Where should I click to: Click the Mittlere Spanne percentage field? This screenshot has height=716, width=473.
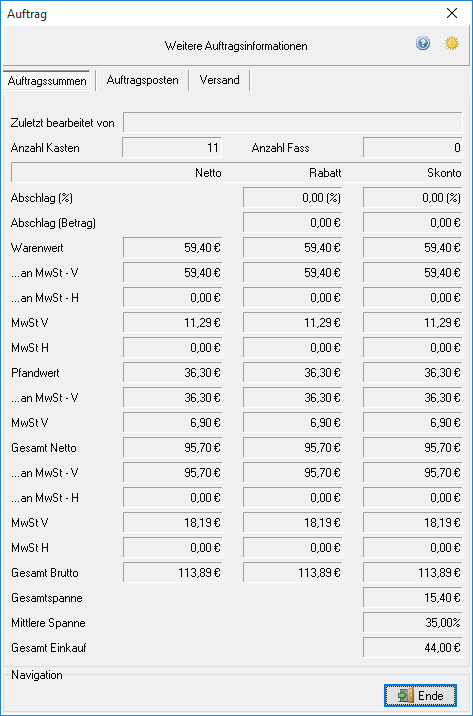[x=413, y=623]
